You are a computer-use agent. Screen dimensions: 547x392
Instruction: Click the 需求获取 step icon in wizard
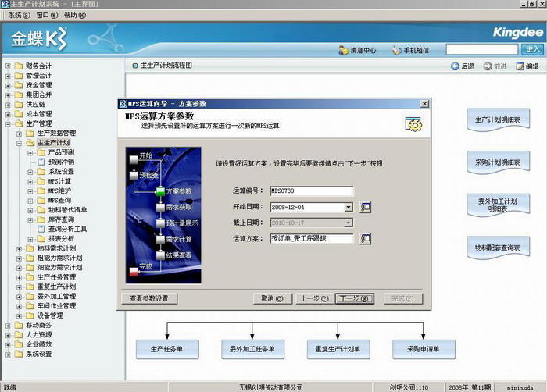coord(160,208)
